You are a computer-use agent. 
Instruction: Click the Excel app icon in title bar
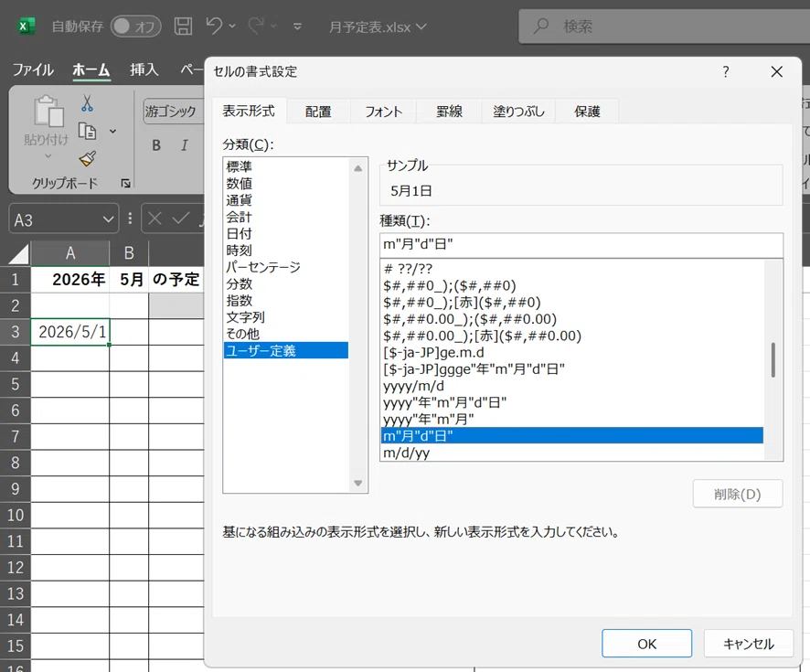26,26
